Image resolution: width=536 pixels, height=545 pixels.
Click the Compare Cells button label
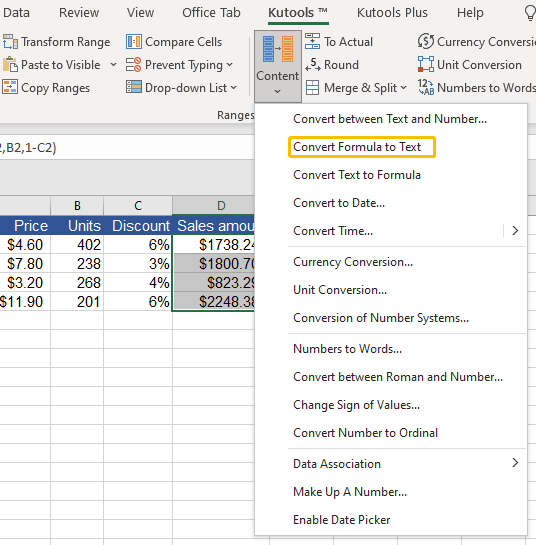pos(184,42)
